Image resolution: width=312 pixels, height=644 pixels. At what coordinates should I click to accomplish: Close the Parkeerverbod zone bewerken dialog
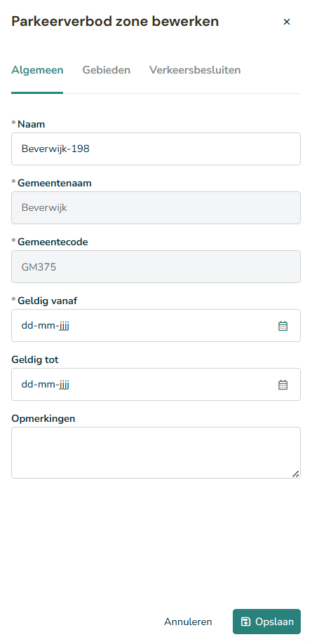pyautogui.click(x=287, y=22)
